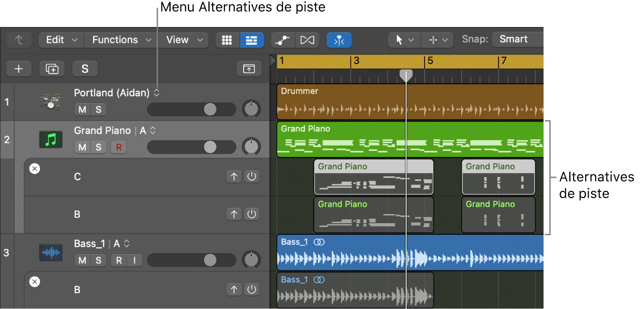This screenshot has height=309, width=644.
Task: Click the global S solo button
Action: [85, 69]
